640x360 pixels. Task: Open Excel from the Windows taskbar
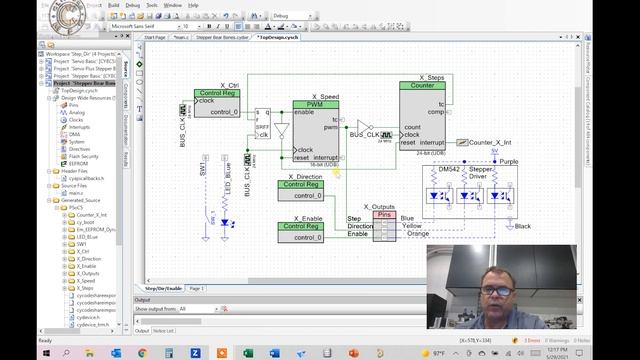pyautogui.click(x=248, y=353)
